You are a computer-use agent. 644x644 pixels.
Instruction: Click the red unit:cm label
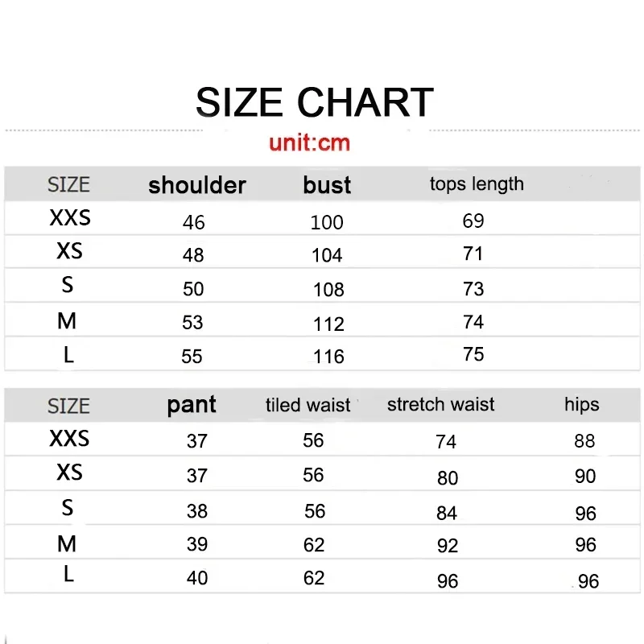pyautogui.click(x=310, y=144)
